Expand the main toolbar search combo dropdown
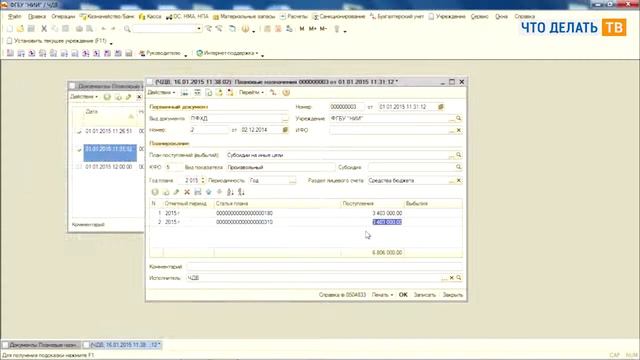 pyautogui.click(x=199, y=29)
